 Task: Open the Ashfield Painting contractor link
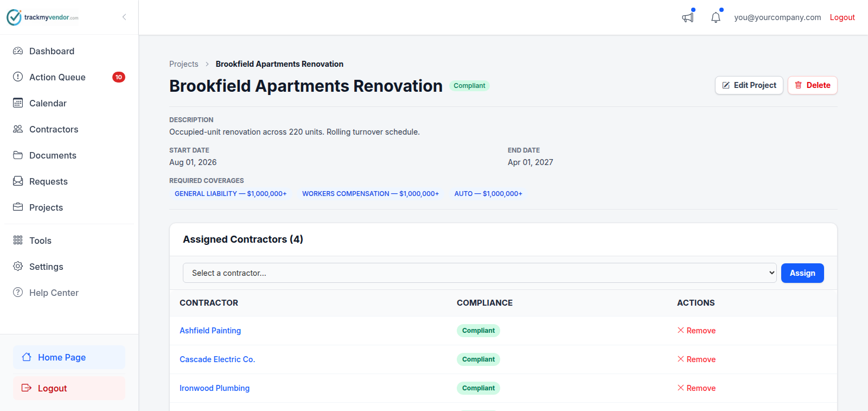point(210,331)
